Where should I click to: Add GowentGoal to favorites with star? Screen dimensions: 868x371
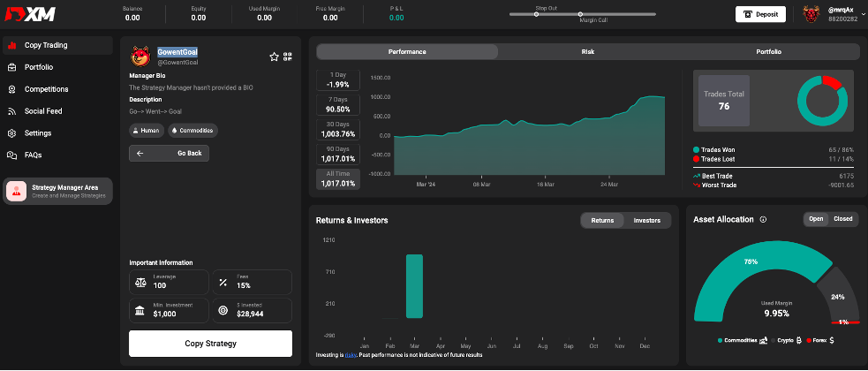[274, 57]
